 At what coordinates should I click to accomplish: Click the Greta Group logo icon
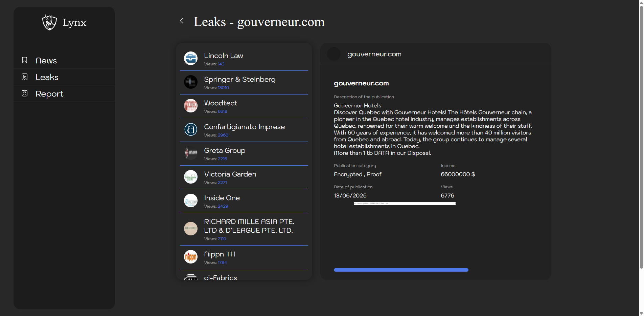pyautogui.click(x=191, y=153)
